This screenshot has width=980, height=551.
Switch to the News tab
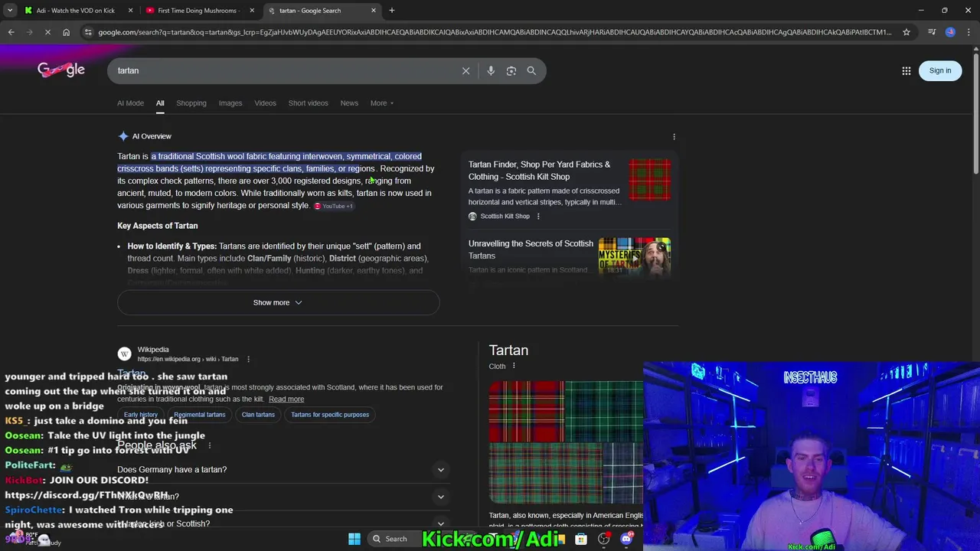click(349, 103)
